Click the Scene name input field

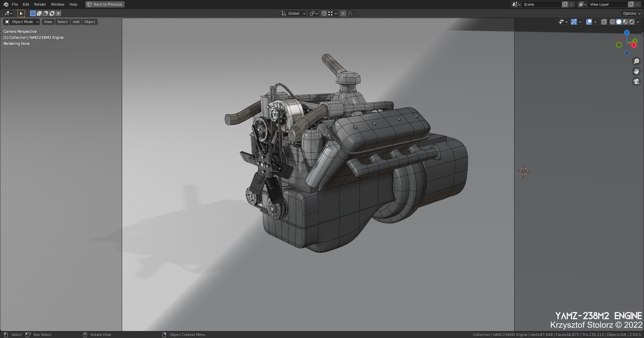pyautogui.click(x=542, y=4)
